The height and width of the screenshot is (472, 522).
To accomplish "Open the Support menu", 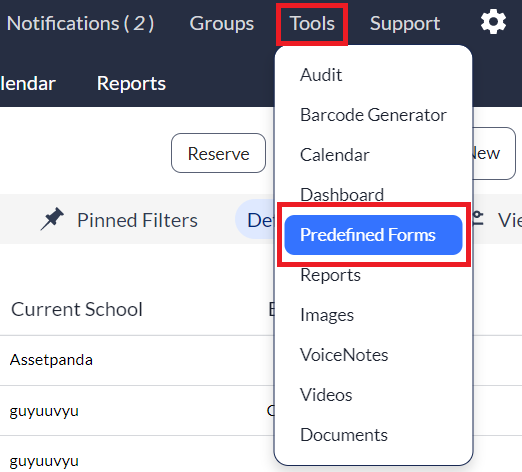I will [405, 24].
